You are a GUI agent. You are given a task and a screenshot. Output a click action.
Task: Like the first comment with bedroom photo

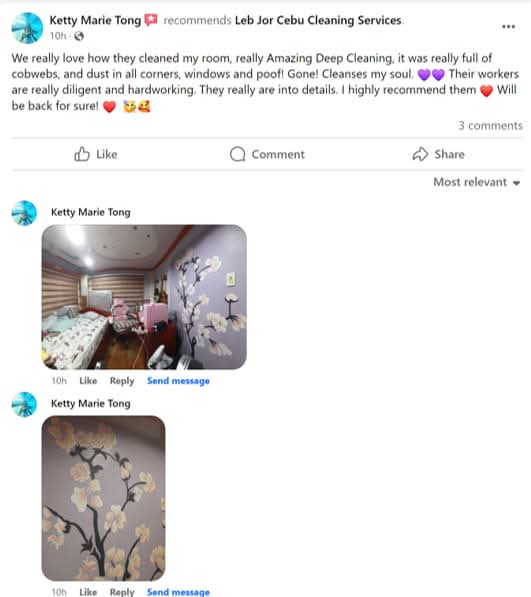(x=88, y=381)
